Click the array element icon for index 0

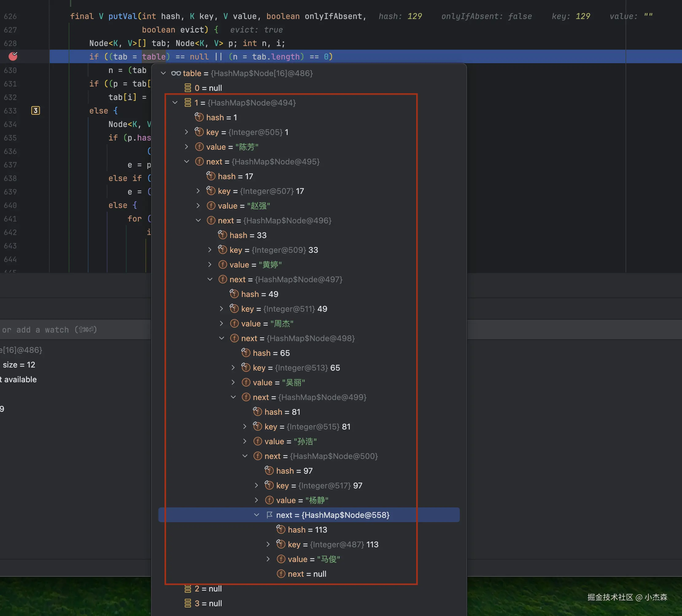click(x=188, y=88)
